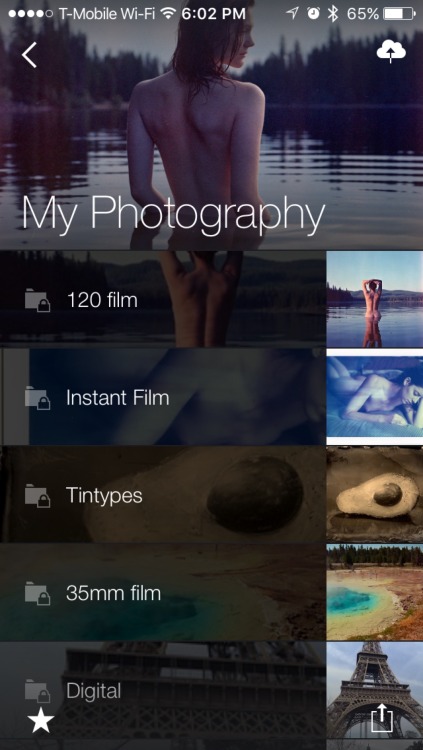Viewport: 423px width, 750px height.
Task: Tap the share export icon
Action: [382, 719]
